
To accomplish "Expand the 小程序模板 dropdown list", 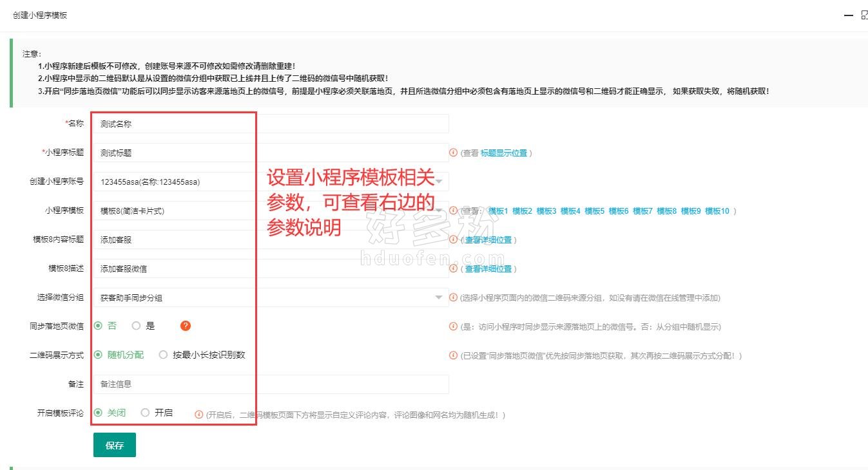I will pos(271,211).
